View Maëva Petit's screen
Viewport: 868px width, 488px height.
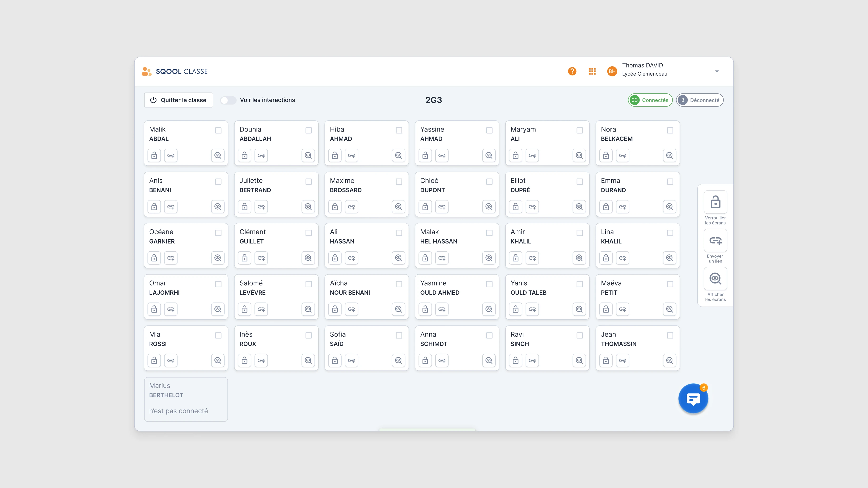click(x=670, y=309)
